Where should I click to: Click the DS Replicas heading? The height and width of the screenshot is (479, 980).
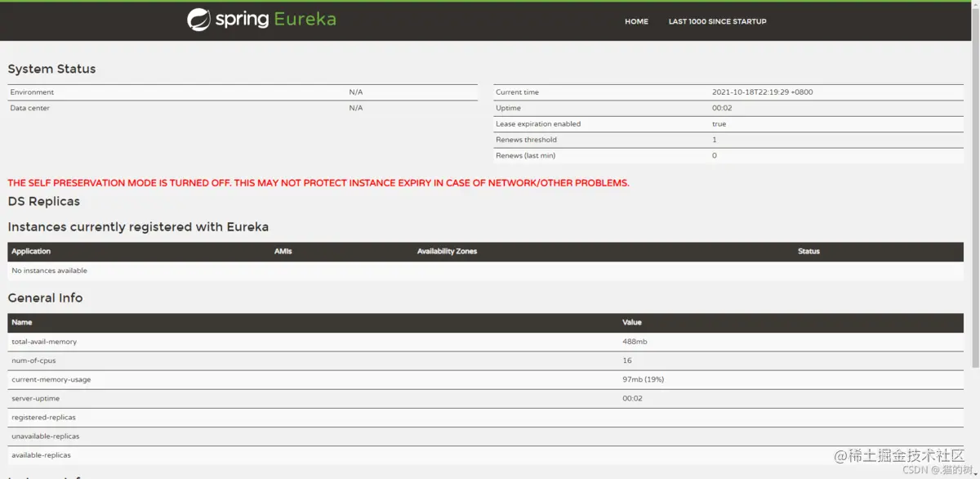click(43, 201)
